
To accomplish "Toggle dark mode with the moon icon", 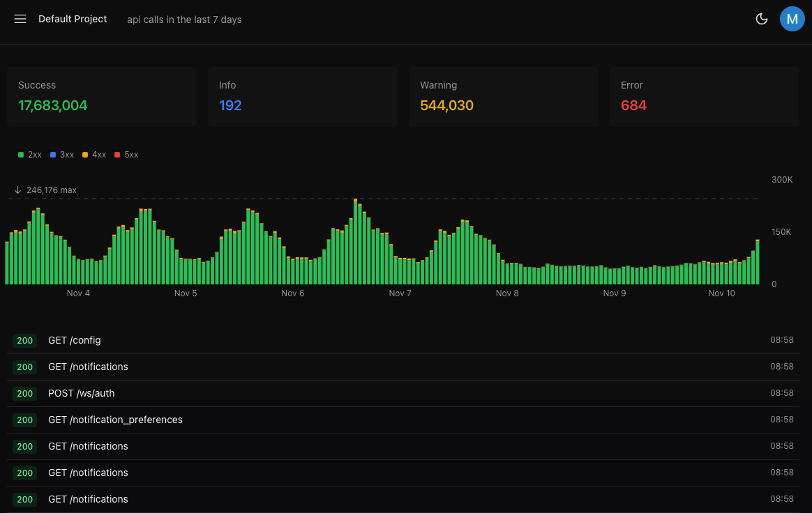I will coord(762,19).
